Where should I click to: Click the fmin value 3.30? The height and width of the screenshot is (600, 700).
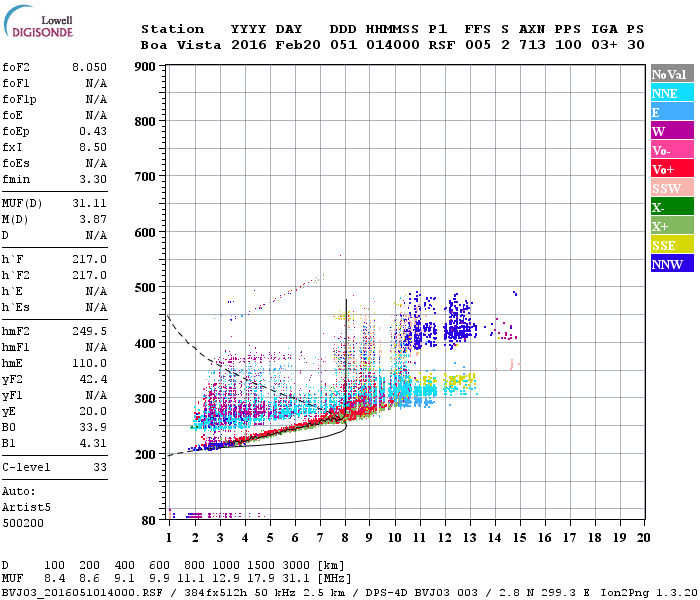pos(93,179)
